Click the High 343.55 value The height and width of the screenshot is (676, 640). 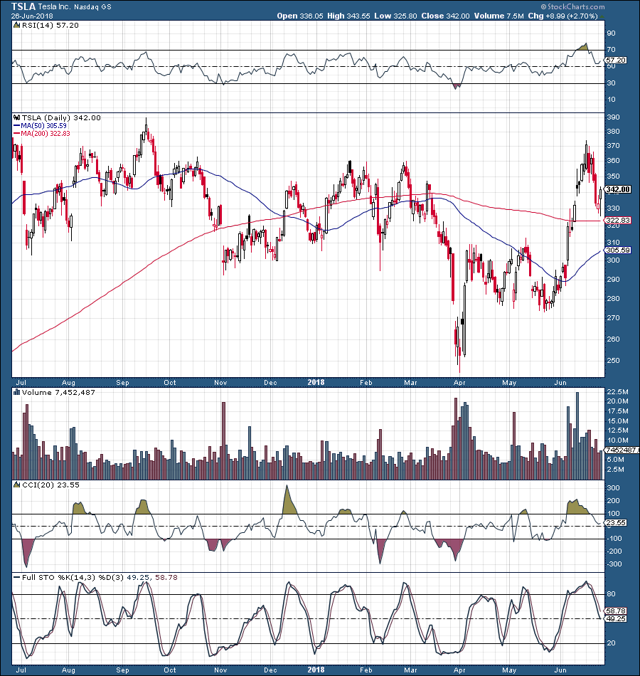pyautogui.click(x=348, y=16)
